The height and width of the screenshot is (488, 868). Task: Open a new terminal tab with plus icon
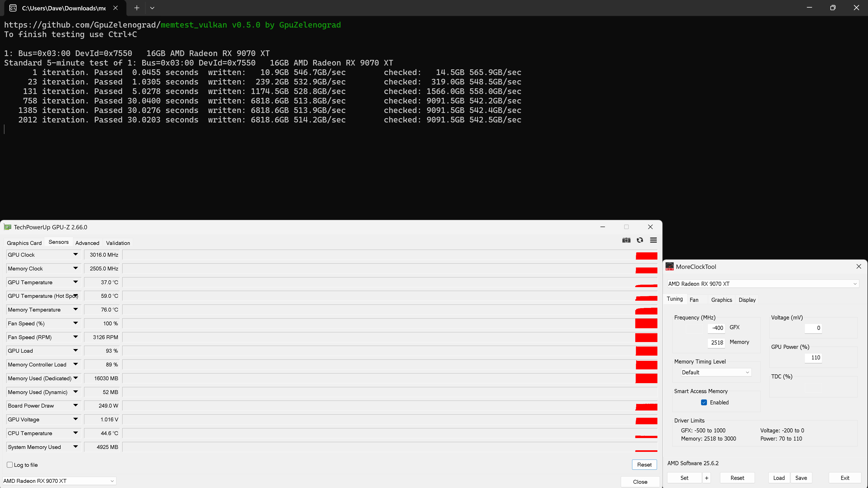click(137, 8)
